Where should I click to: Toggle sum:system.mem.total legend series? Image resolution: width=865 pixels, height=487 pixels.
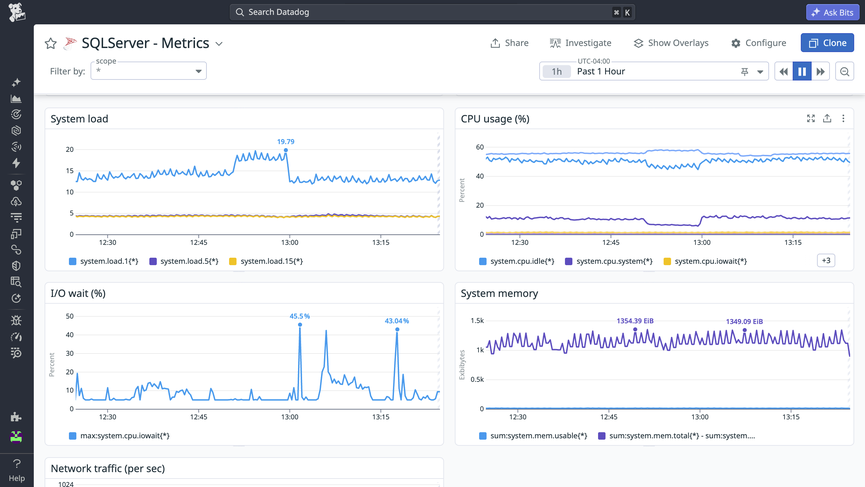coord(676,436)
